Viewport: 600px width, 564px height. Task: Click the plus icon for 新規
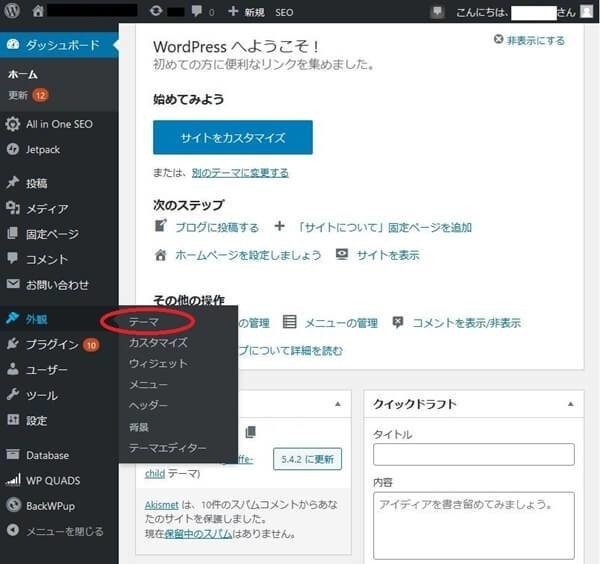click(233, 11)
